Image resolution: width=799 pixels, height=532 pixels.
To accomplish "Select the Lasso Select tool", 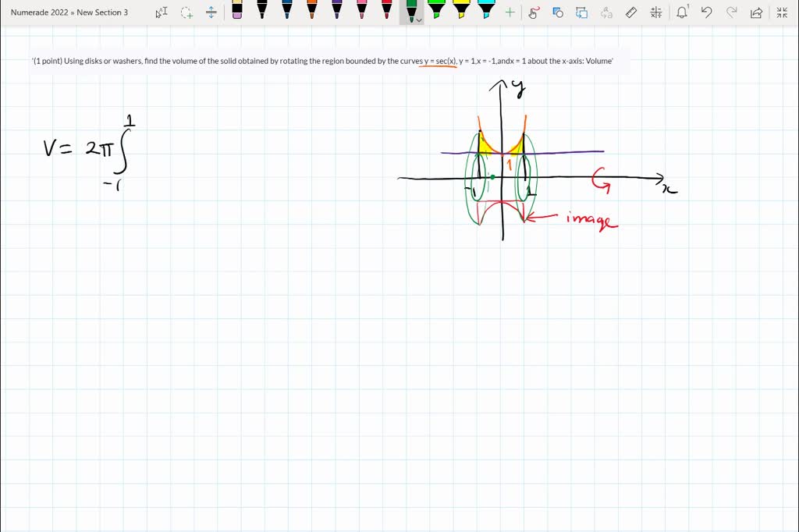I will click(186, 12).
